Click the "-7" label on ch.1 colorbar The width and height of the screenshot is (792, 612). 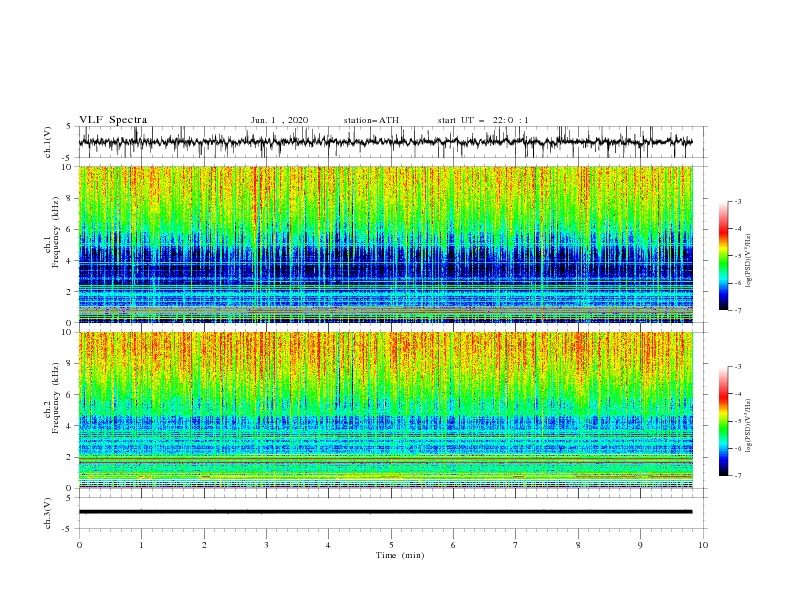pyautogui.click(x=737, y=310)
